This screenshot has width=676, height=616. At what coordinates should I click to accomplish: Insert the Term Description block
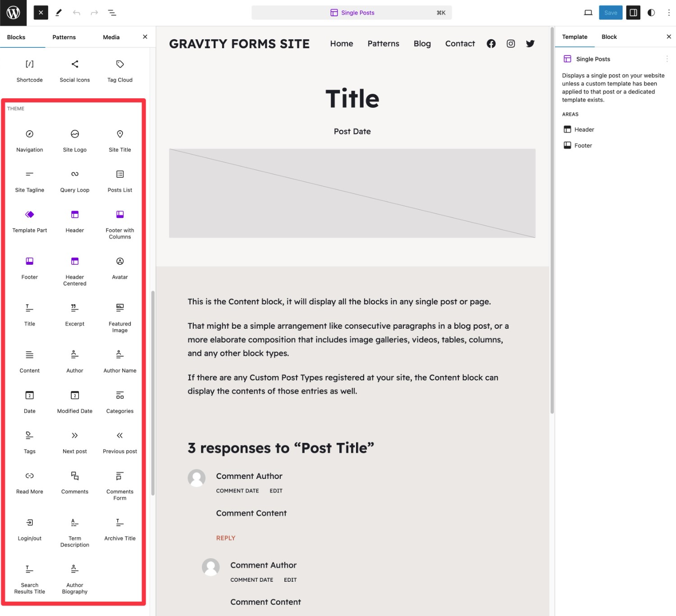click(x=75, y=532)
